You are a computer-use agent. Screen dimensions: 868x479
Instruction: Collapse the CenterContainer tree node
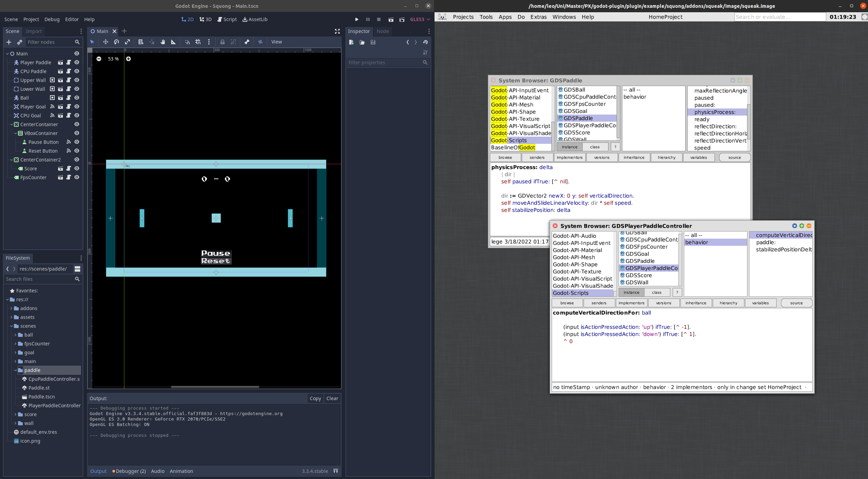pyautogui.click(x=12, y=124)
